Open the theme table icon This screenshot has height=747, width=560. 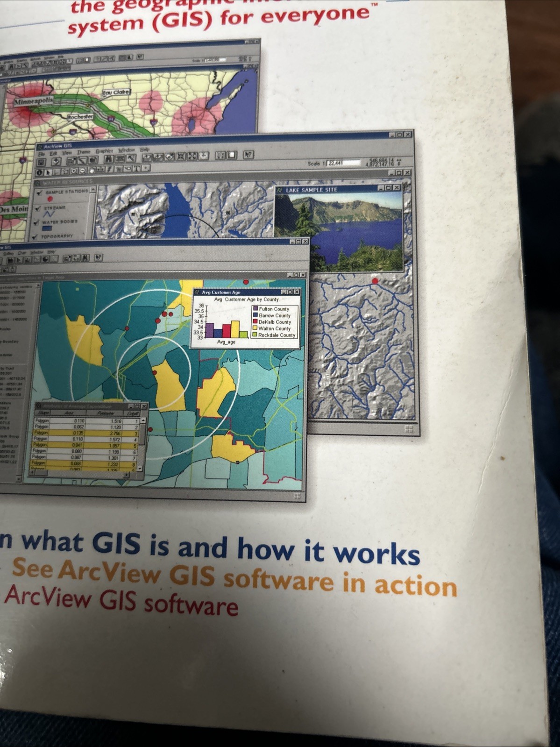click(x=93, y=160)
